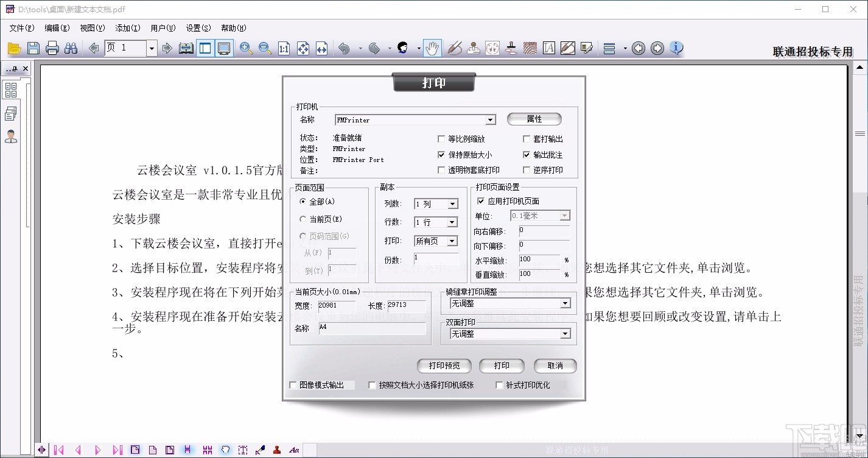This screenshot has height=458, width=868.
Task: Open thumbnails panel icon in left sidebar
Action: (x=11, y=90)
